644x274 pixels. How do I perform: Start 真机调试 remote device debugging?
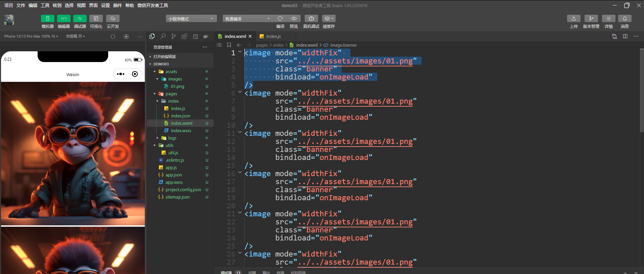point(311,18)
